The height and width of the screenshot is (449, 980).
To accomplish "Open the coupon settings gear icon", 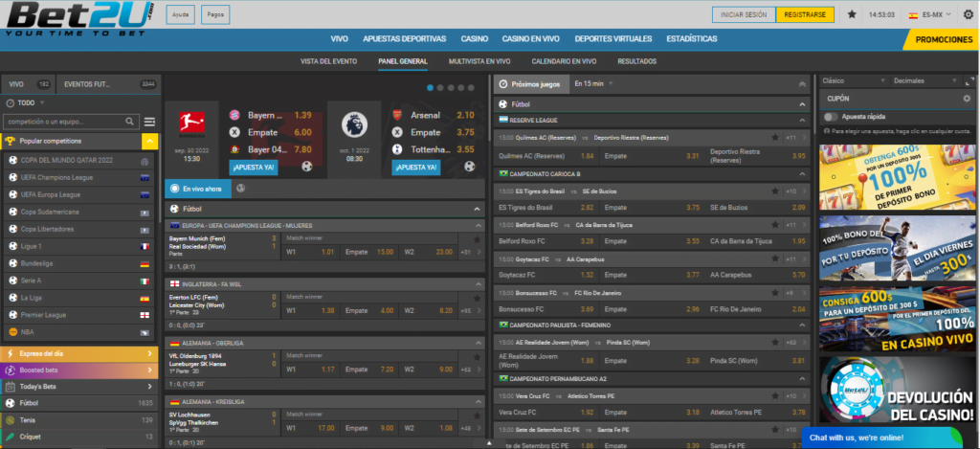I will click(966, 99).
